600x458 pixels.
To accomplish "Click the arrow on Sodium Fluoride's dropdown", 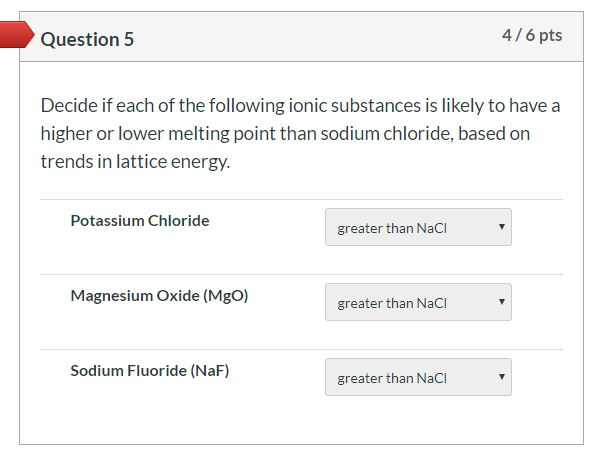I will 501,377.
